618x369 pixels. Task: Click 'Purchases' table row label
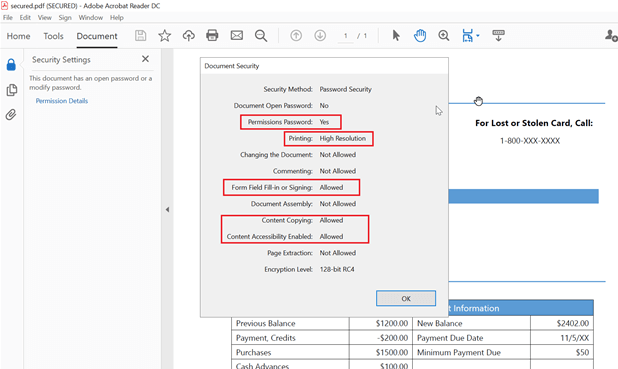click(x=253, y=352)
